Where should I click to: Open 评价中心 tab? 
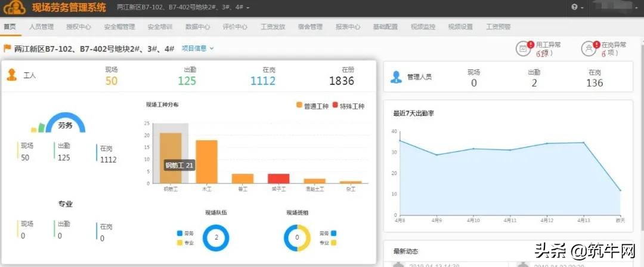pyautogui.click(x=235, y=27)
